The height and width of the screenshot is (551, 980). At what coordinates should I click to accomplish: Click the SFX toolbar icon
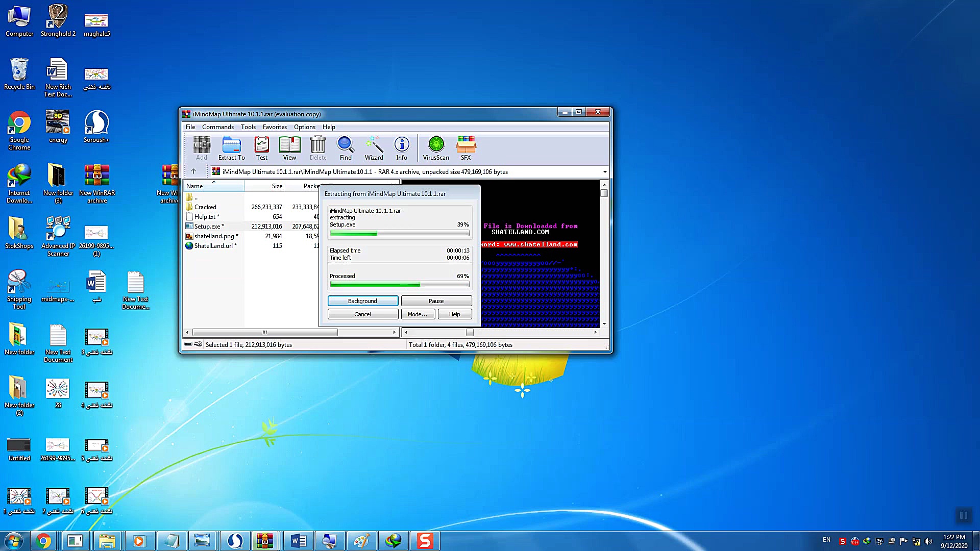[466, 148]
